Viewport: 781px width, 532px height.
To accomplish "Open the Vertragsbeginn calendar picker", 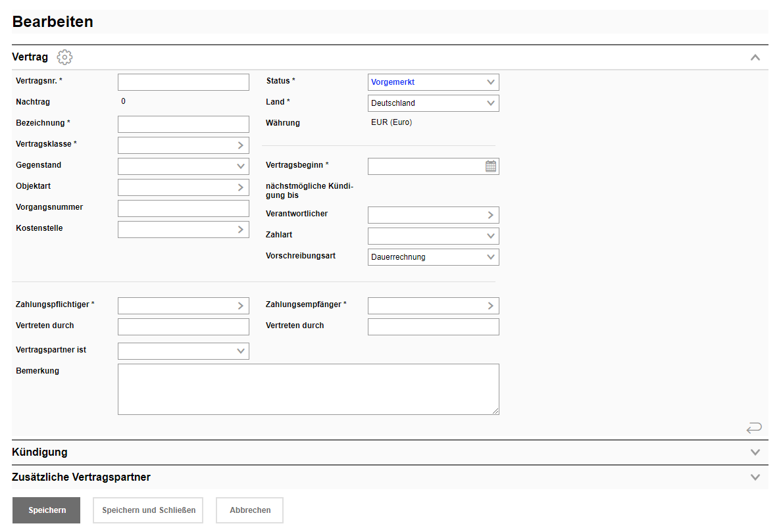I will pos(491,166).
